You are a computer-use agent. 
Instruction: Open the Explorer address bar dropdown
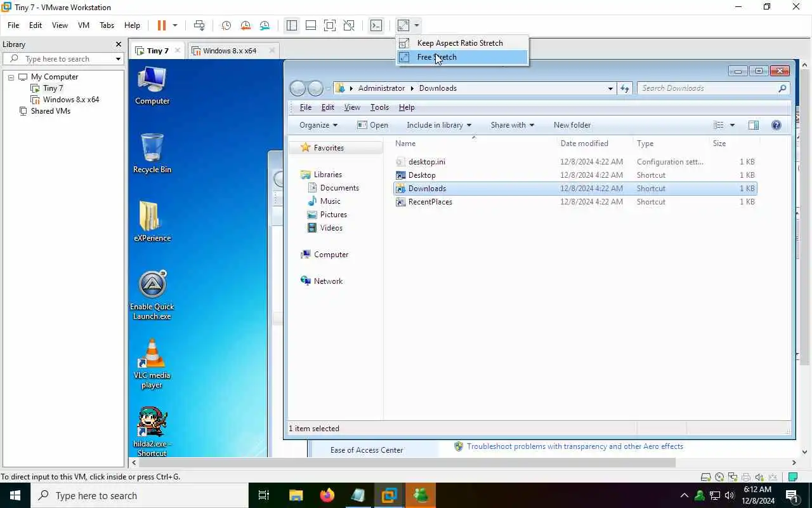[x=610, y=88]
